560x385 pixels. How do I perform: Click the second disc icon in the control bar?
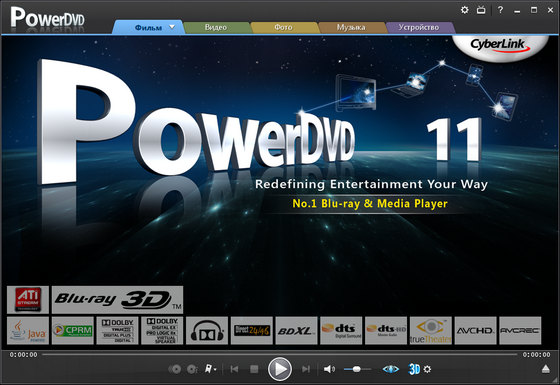click(x=192, y=369)
